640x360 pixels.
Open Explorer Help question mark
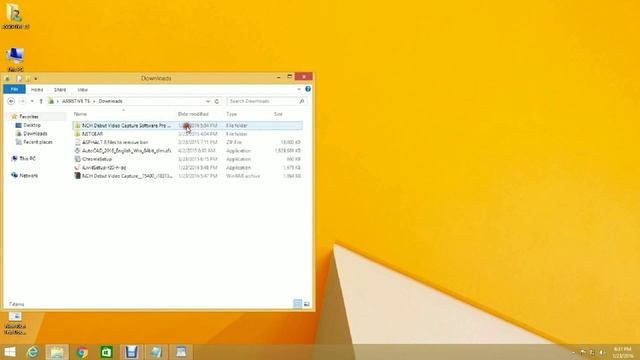click(308, 89)
